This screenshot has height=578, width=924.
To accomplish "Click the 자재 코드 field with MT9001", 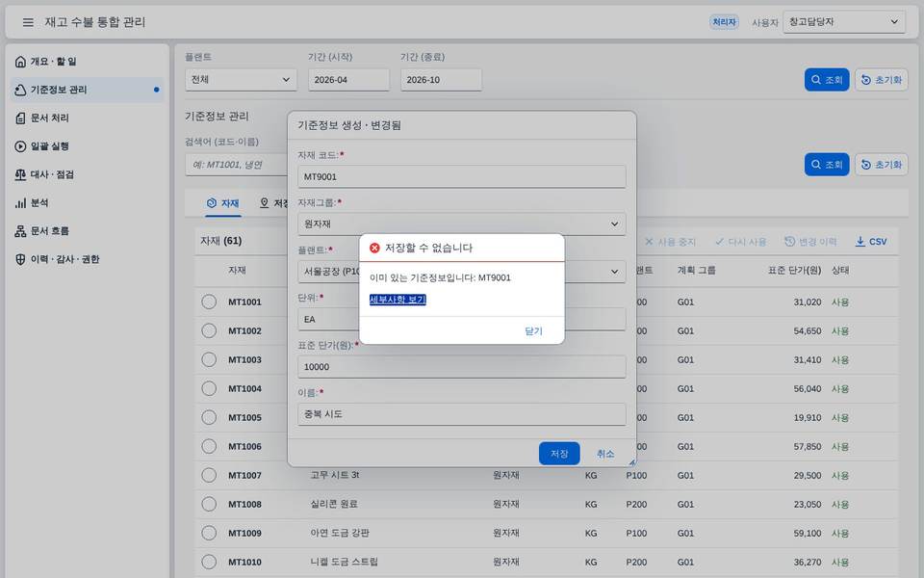I will [461, 176].
